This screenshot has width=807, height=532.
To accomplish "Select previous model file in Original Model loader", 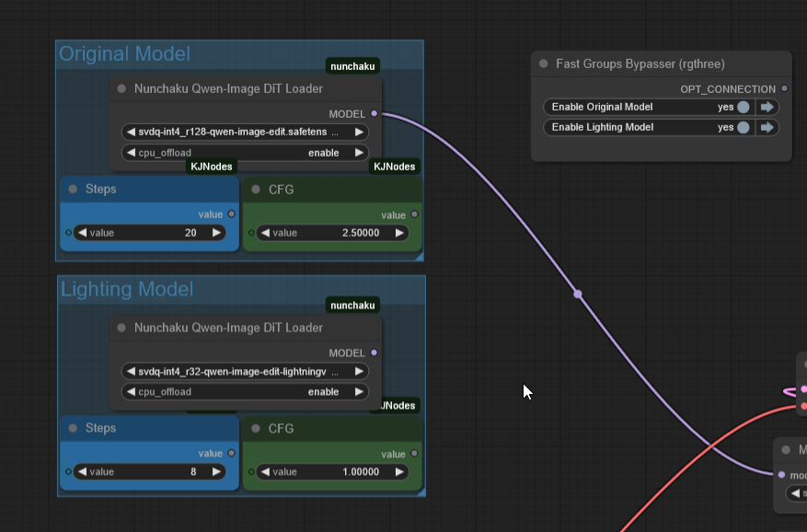I will click(131, 132).
